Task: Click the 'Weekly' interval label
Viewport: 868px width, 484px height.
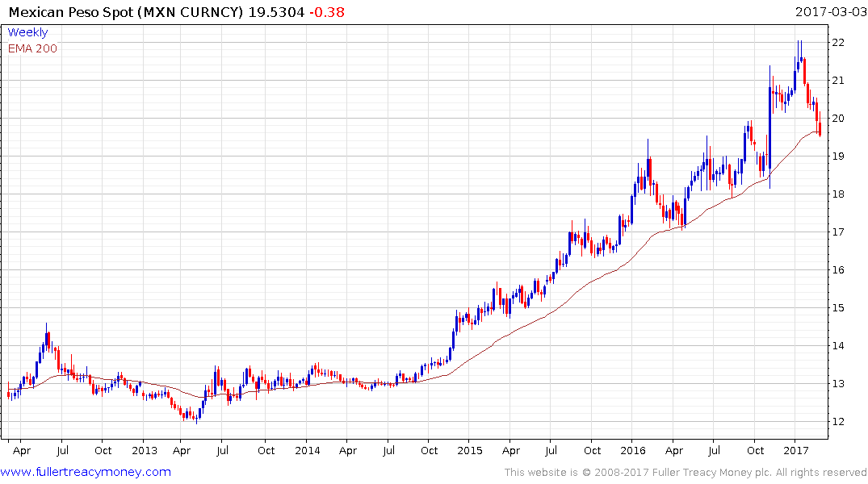Action: pyautogui.click(x=27, y=32)
